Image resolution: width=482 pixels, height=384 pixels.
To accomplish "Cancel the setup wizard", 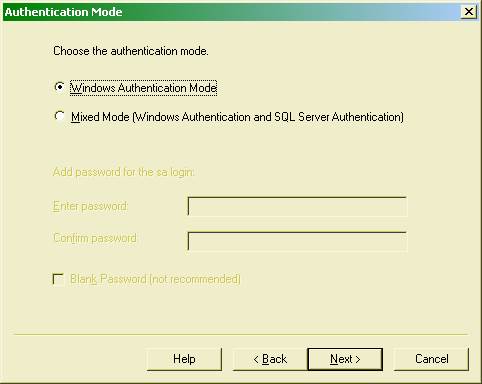I will (431, 359).
